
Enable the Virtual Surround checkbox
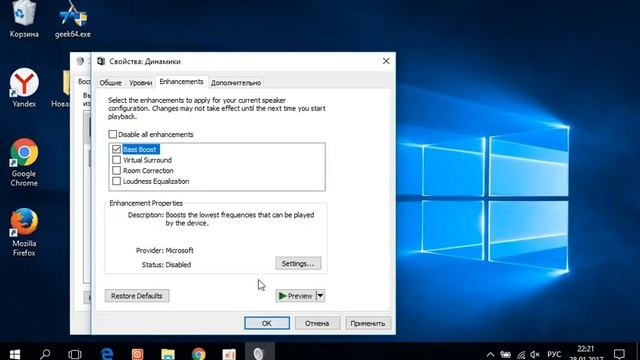tap(116, 160)
